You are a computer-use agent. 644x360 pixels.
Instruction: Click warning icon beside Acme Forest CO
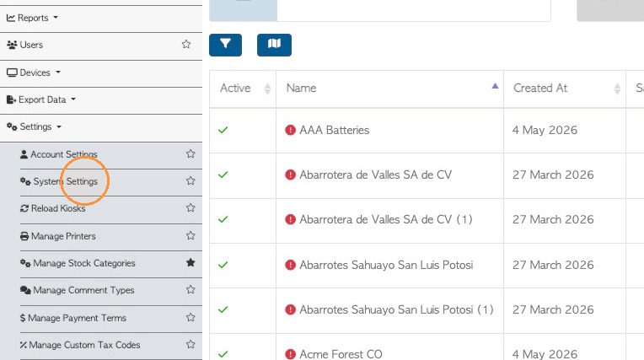(290, 354)
